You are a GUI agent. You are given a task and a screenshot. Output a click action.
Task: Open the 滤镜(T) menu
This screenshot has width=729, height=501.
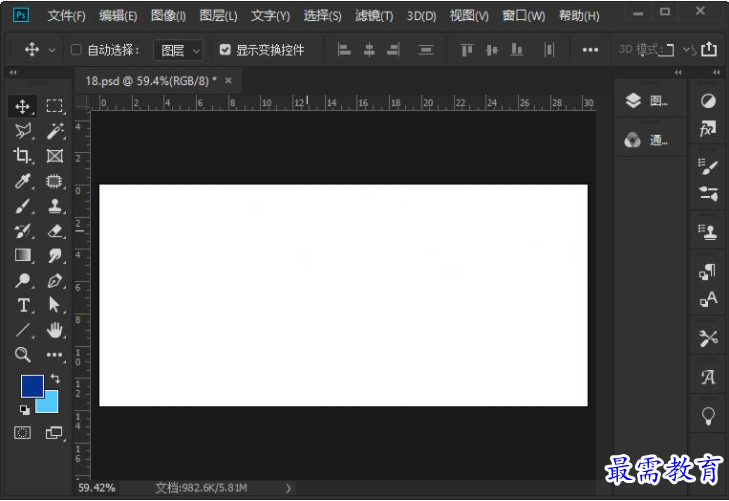click(374, 16)
